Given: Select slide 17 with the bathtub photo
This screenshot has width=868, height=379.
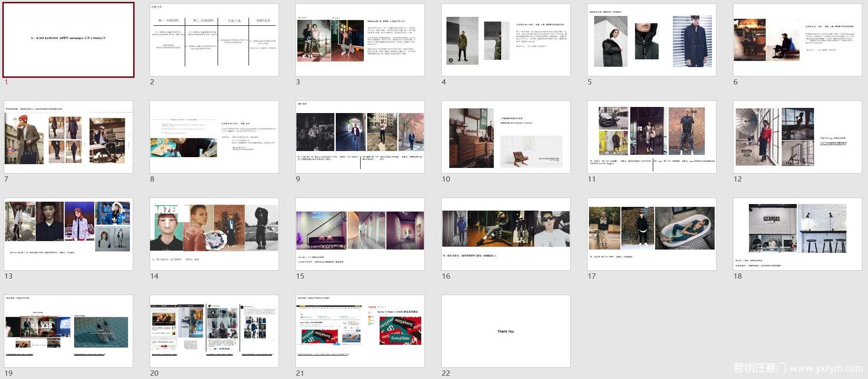Looking at the screenshot, I should tap(652, 234).
